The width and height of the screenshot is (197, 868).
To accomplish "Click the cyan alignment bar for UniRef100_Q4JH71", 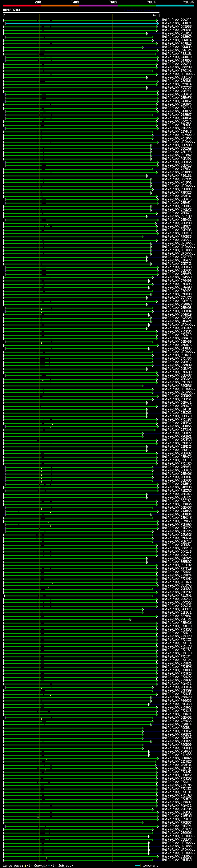I will point(81,24).
